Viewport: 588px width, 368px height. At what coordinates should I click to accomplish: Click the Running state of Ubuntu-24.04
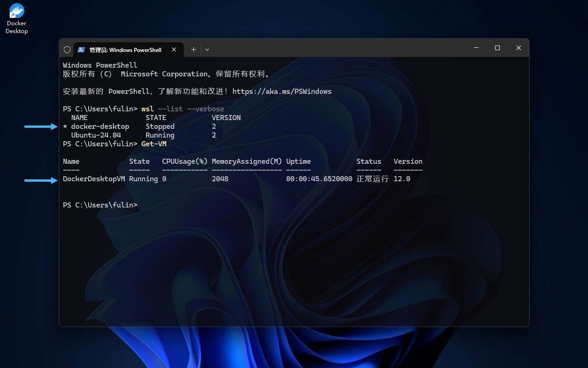(x=160, y=135)
